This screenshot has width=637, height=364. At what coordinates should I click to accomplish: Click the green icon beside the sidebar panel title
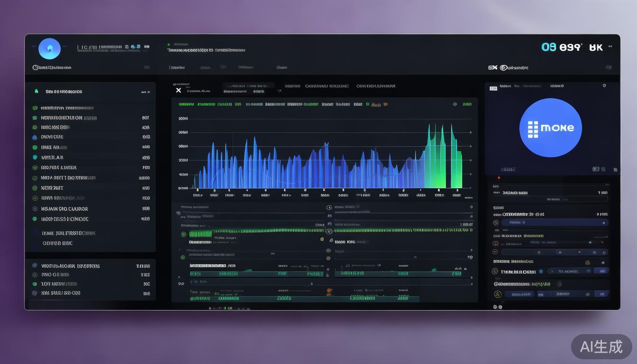point(36,91)
